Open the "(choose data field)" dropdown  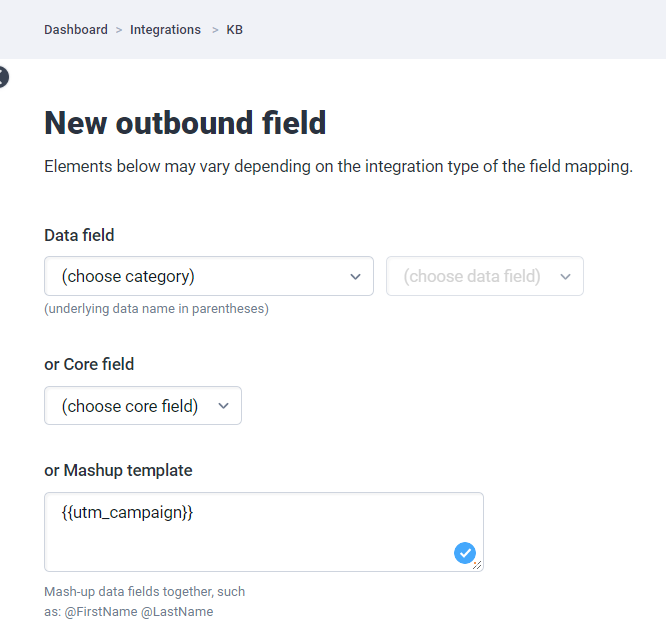click(472, 277)
